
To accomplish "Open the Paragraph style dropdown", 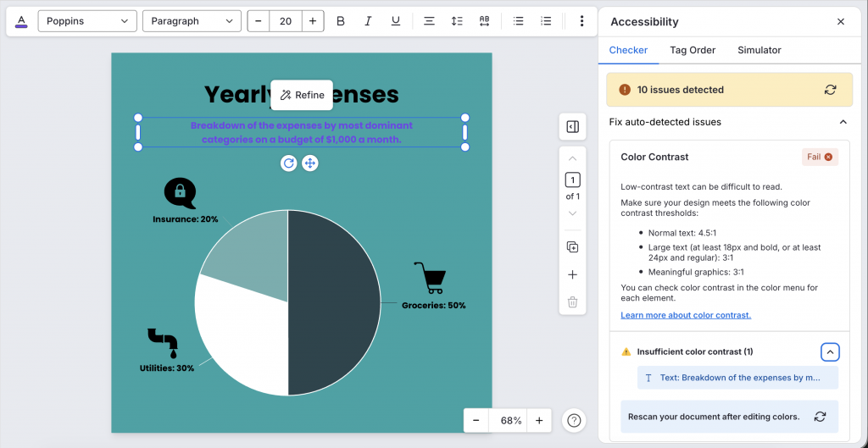I will tap(192, 21).
